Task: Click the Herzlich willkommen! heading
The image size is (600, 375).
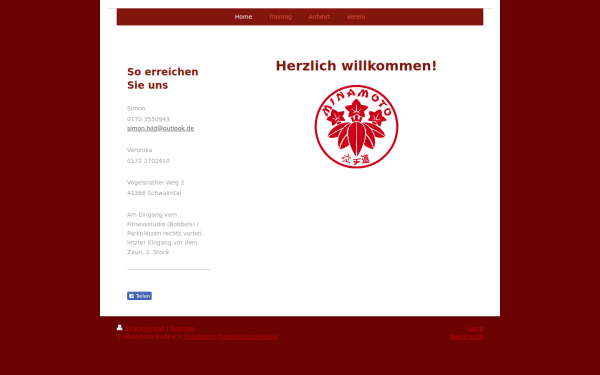Action: (356, 66)
